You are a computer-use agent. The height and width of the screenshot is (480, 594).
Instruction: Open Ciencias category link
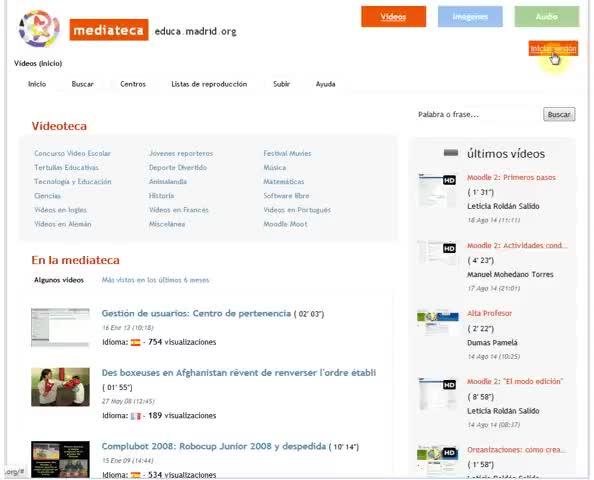[x=47, y=196]
